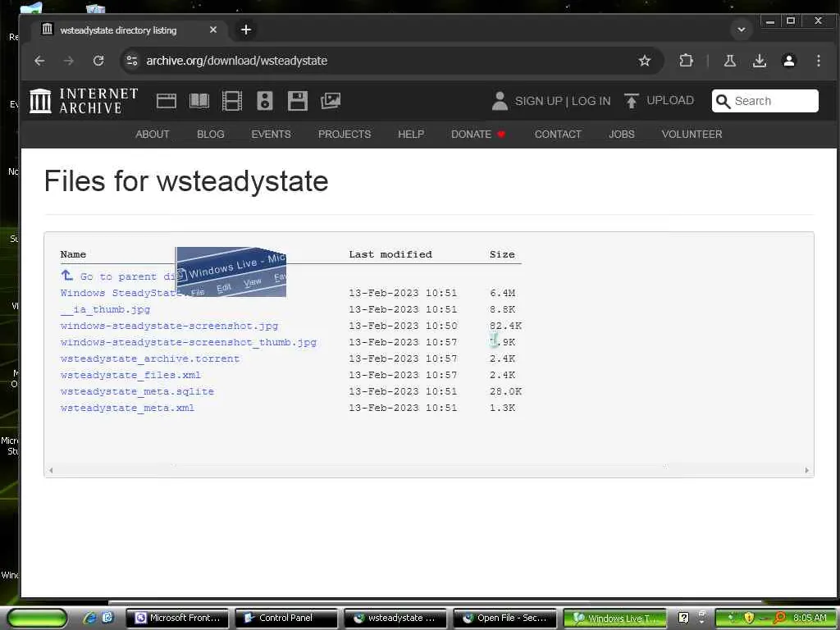
Task: Launch Internet Explorer from quick launch
Action: click(x=89, y=619)
